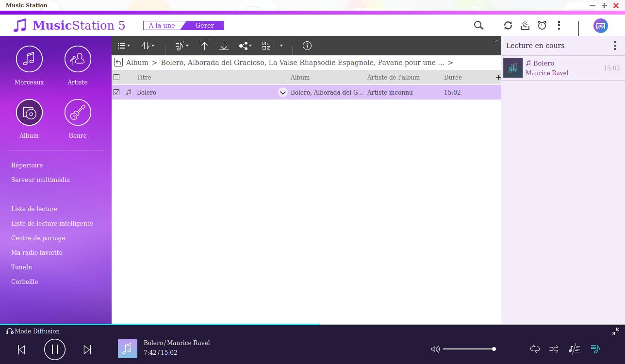Switch to the Gérer tab
Screen dimensions: 625x364
coord(205,25)
